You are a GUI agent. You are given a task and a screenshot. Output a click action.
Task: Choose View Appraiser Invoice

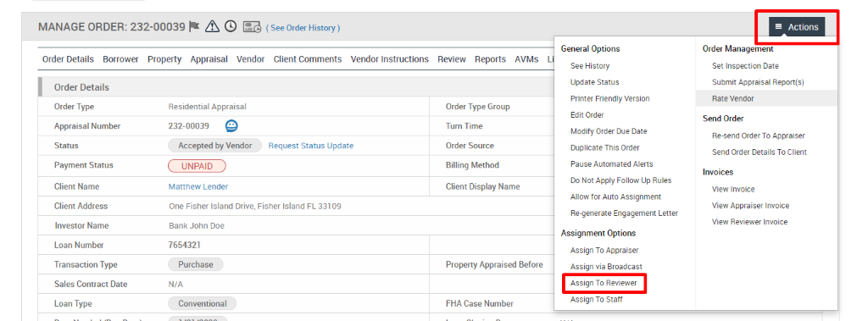coord(751,205)
